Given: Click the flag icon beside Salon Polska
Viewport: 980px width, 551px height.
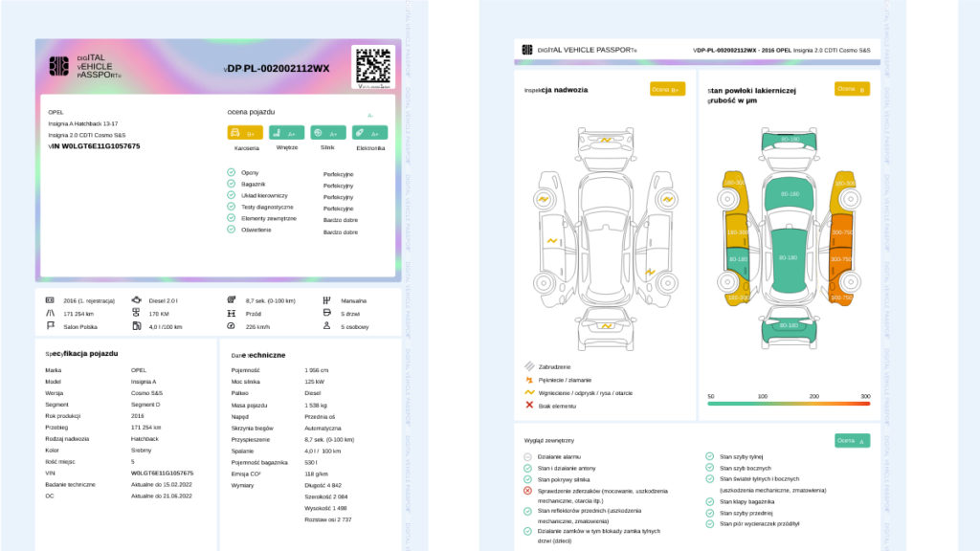Looking at the screenshot, I should coord(50,326).
